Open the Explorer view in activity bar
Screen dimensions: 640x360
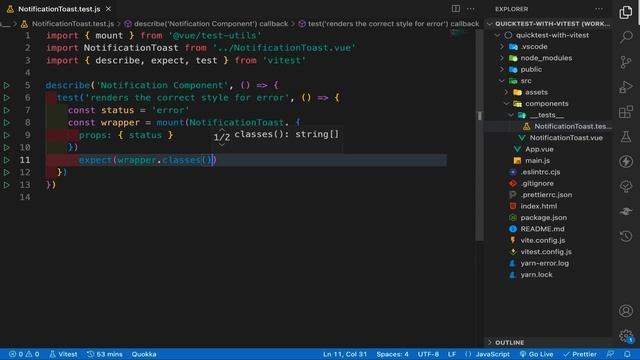pos(626,12)
